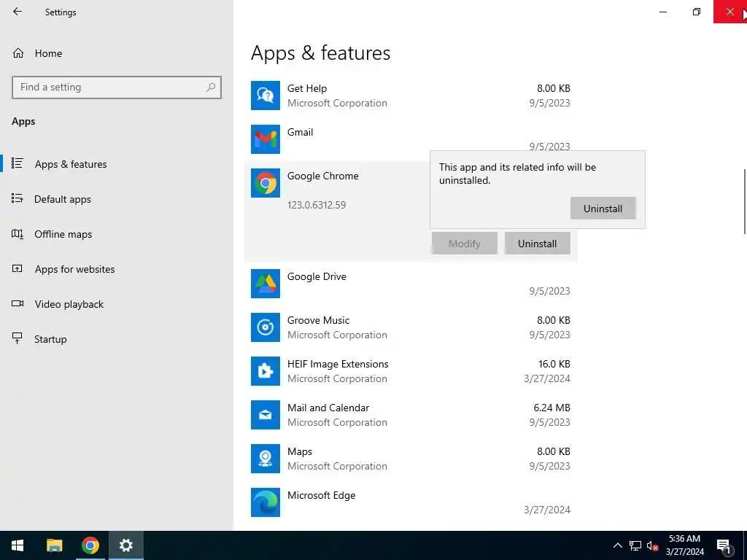Click the Microsoft Edge app icon
The width and height of the screenshot is (747, 560).
[x=266, y=502]
